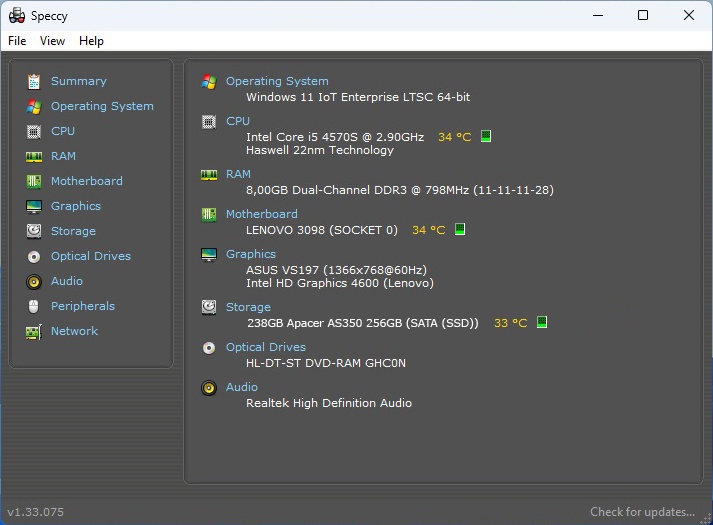Click Operating System heading link in main panel
713x525 pixels.
[277, 81]
